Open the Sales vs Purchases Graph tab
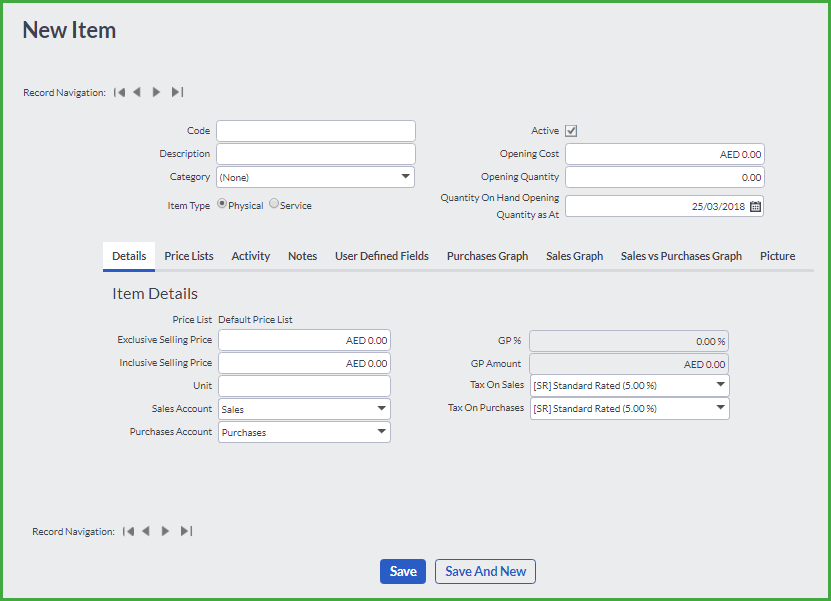Screen dimensions: 831x601 click(x=681, y=256)
